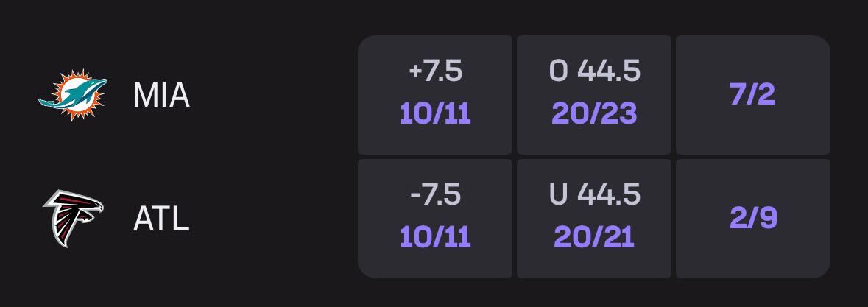Add Over 44.5 total to betslip
Viewport: 868px width, 307px height.
(x=594, y=95)
